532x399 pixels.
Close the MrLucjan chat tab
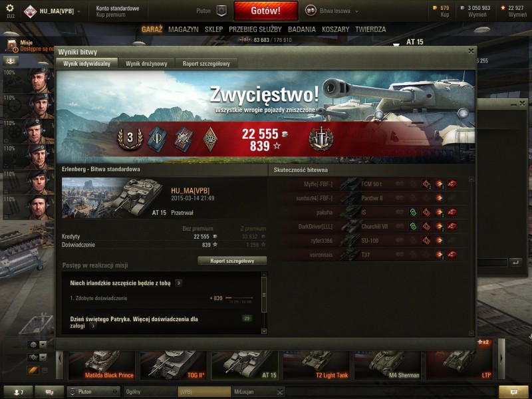pos(279,392)
